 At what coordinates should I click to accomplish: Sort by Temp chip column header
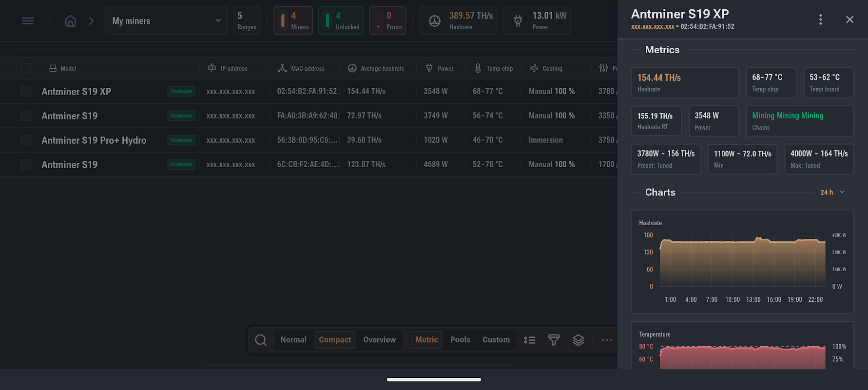[500, 69]
